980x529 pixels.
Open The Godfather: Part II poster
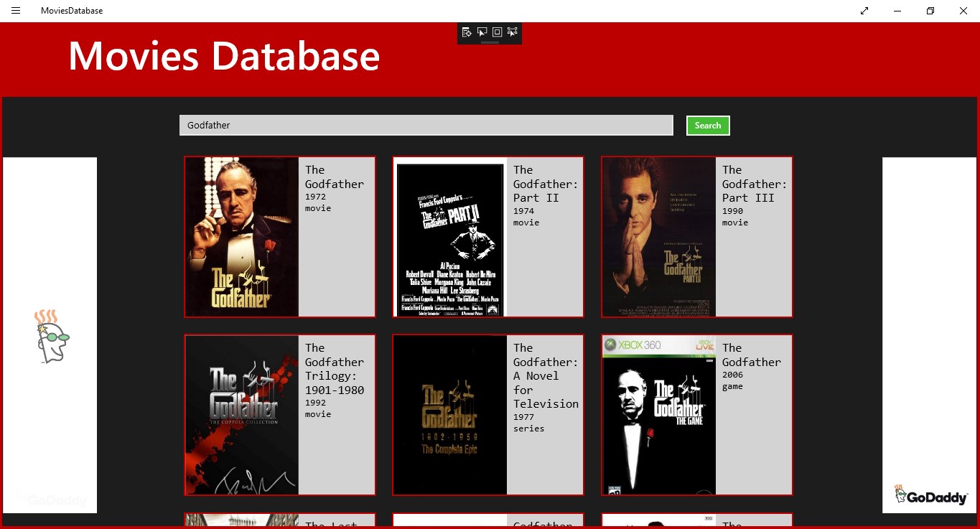click(x=450, y=237)
